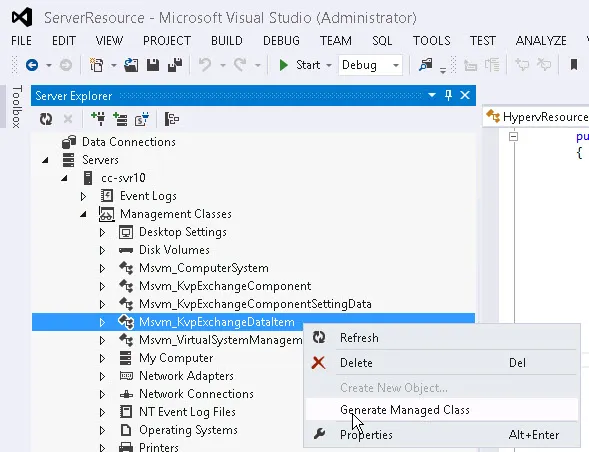Click Refresh icon in Server Explorer toolbar
The width and height of the screenshot is (589, 452).
click(x=46, y=119)
